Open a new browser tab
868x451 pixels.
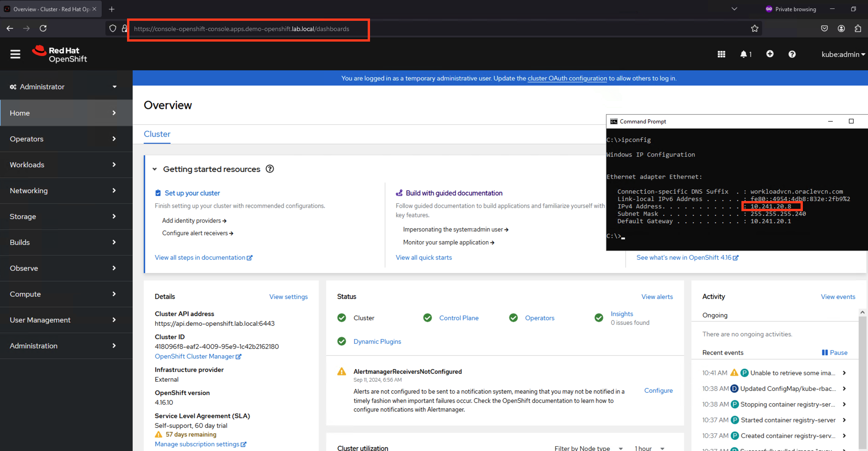(111, 9)
